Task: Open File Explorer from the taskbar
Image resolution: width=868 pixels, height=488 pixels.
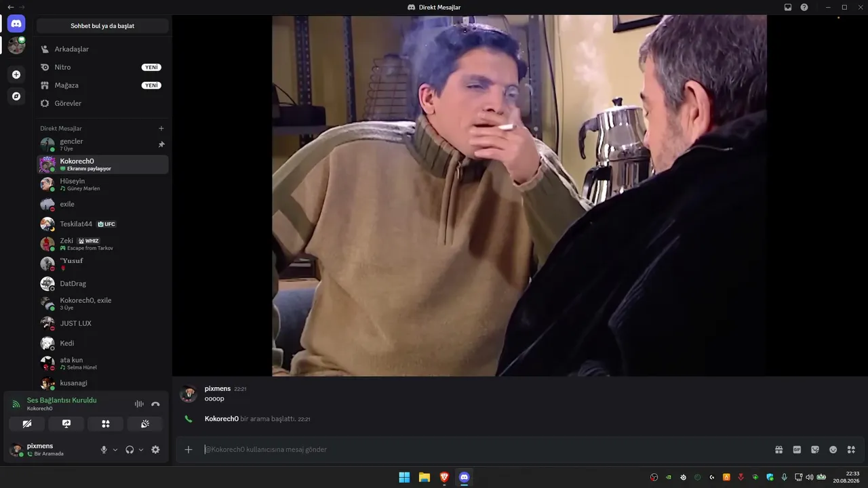Action: tap(425, 477)
